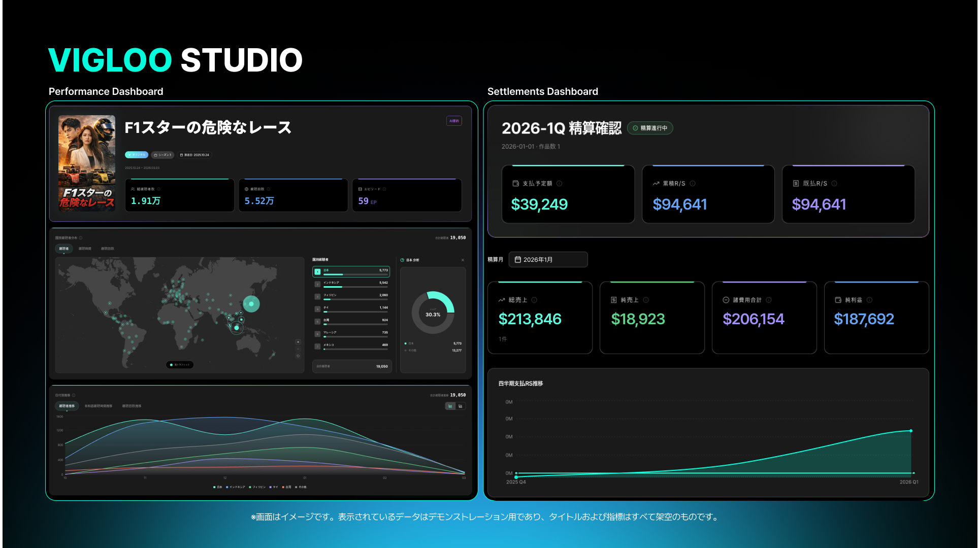Click the AI要約 button
Image resolution: width=980 pixels, height=548 pixels.
454,121
